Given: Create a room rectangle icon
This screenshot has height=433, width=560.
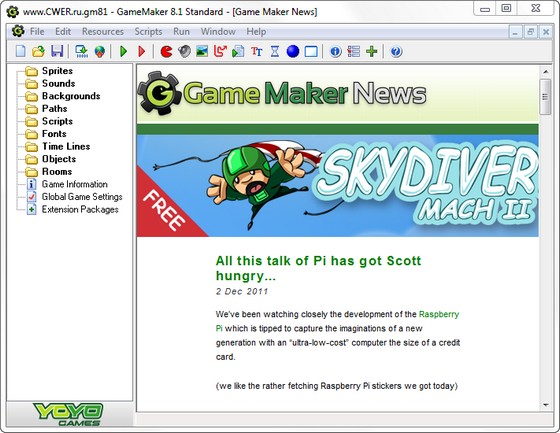Looking at the screenshot, I should [311, 51].
